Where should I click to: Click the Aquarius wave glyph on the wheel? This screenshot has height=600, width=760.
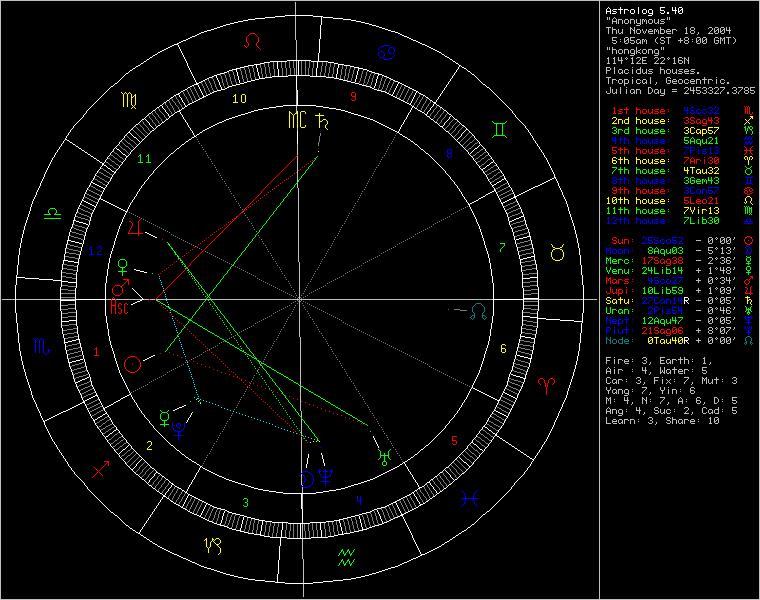click(347, 558)
